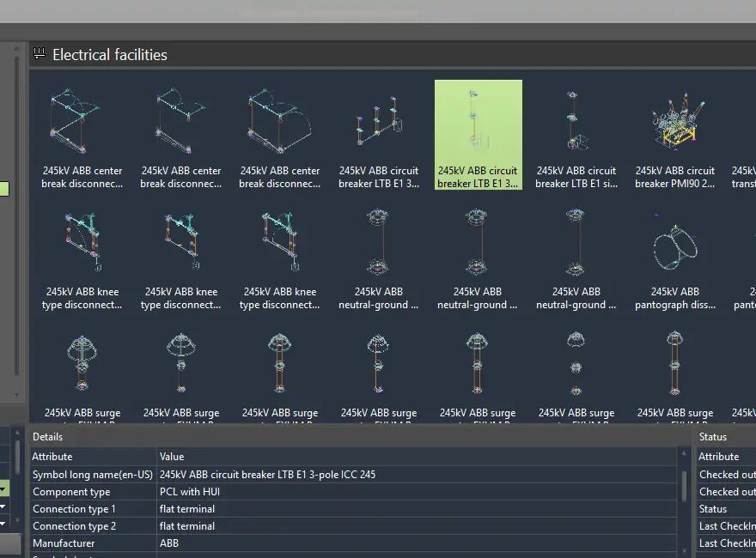The height and width of the screenshot is (558, 756).
Task: Select the highlighted circuit breaker LTB E1 symbol
Action: pos(478,135)
